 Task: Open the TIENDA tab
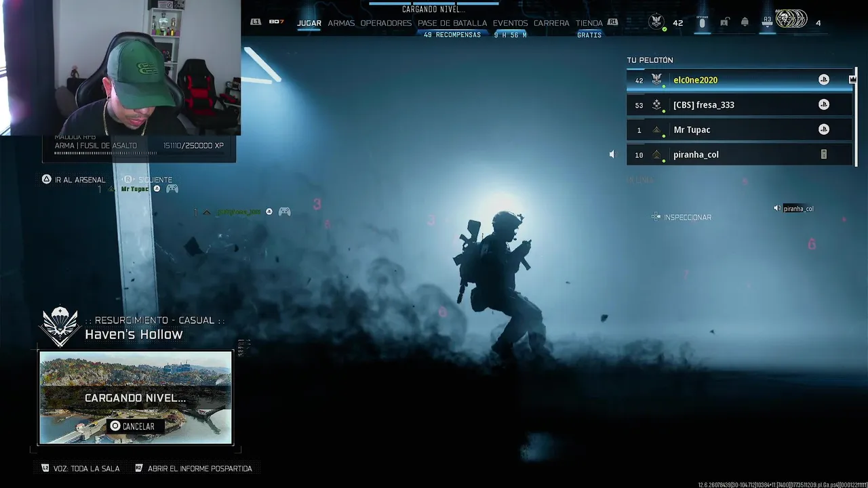(589, 23)
